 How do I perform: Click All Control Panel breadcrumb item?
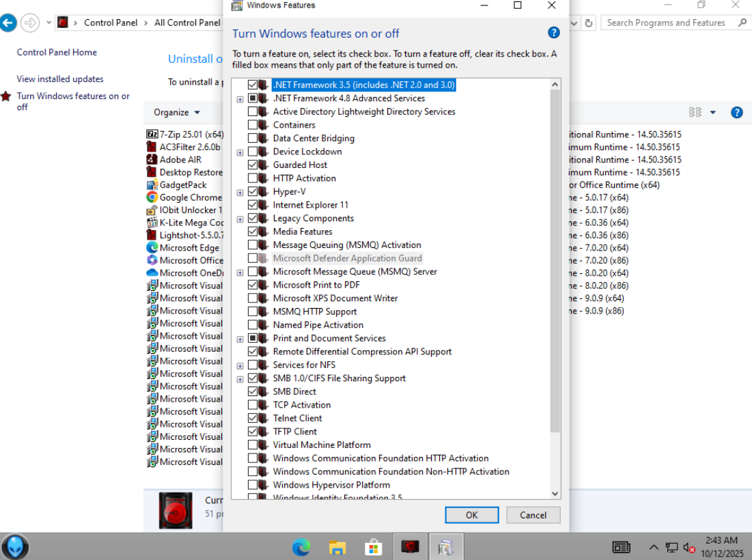pos(187,23)
